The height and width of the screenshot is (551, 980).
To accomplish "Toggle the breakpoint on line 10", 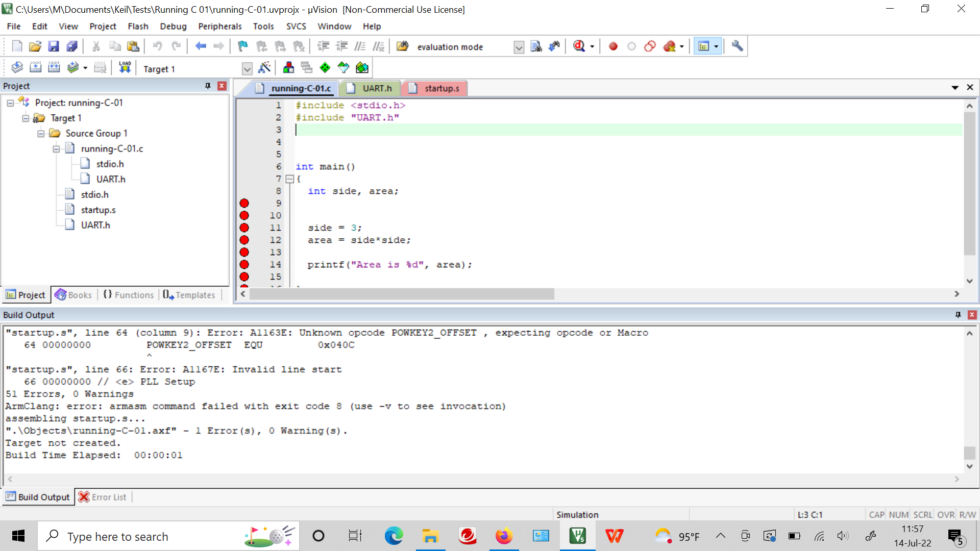I will tap(244, 215).
